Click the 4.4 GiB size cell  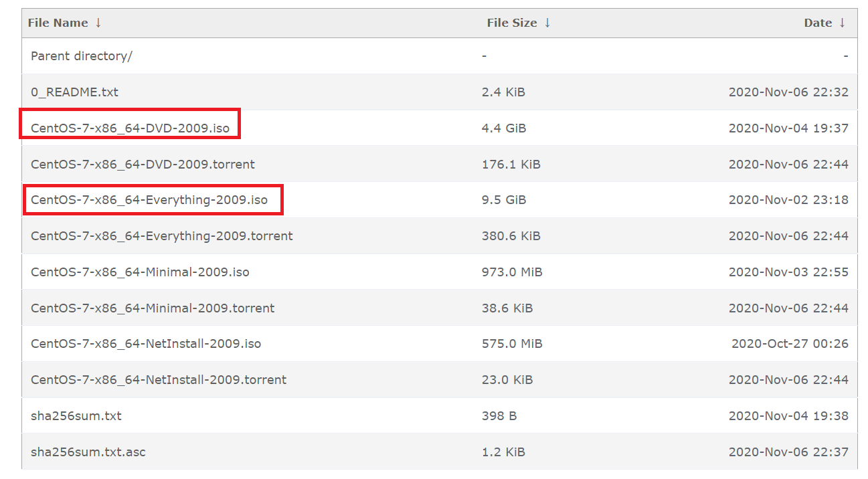pyautogui.click(x=504, y=128)
